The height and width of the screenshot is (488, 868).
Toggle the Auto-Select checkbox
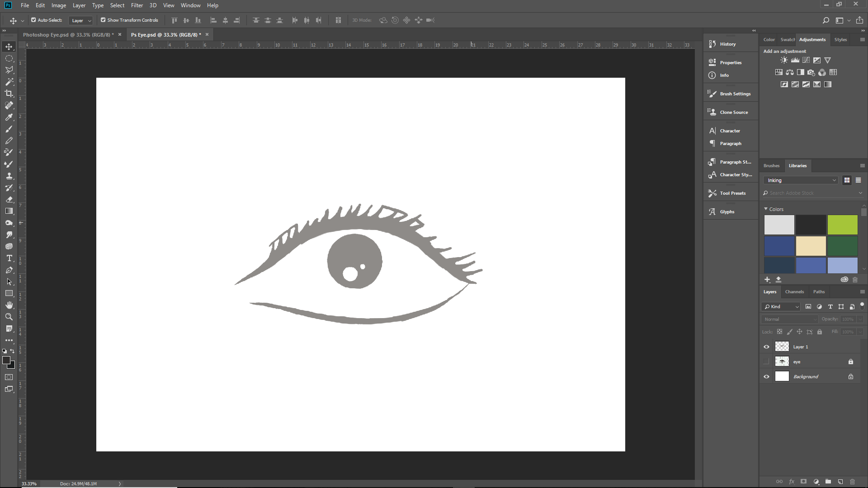[33, 20]
